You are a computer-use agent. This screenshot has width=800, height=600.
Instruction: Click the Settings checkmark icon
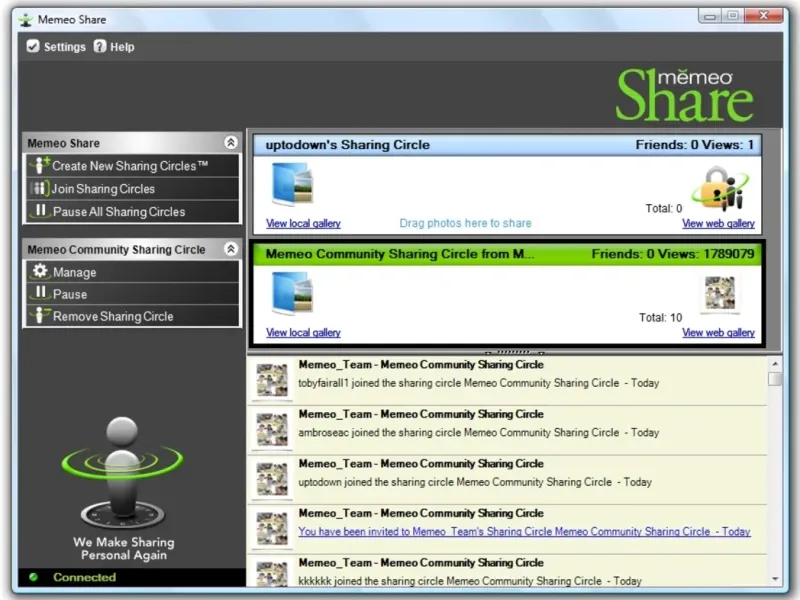coord(33,46)
